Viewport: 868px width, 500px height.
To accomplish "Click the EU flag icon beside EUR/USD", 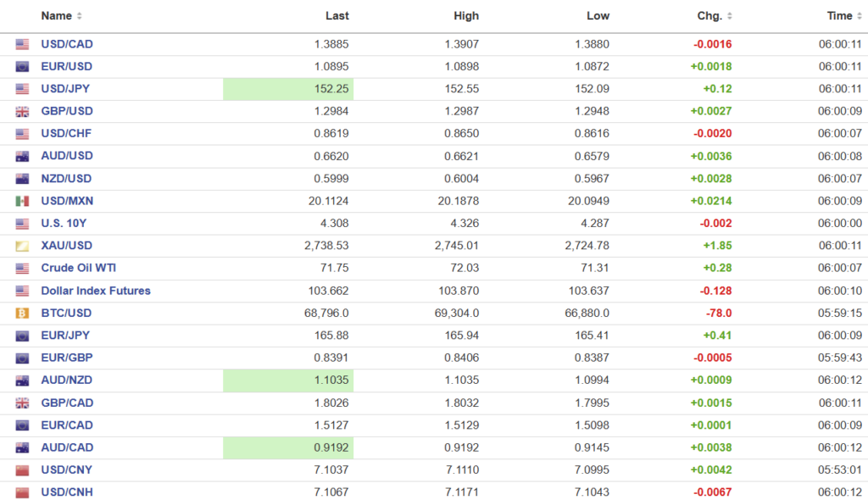I will [22, 67].
